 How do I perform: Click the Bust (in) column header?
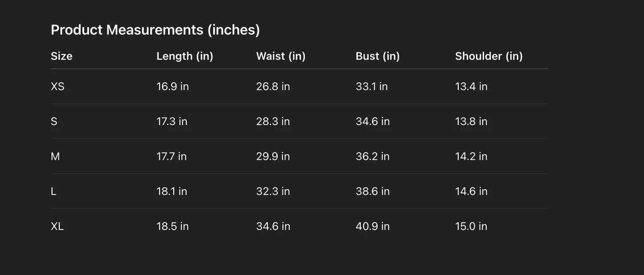(x=377, y=56)
